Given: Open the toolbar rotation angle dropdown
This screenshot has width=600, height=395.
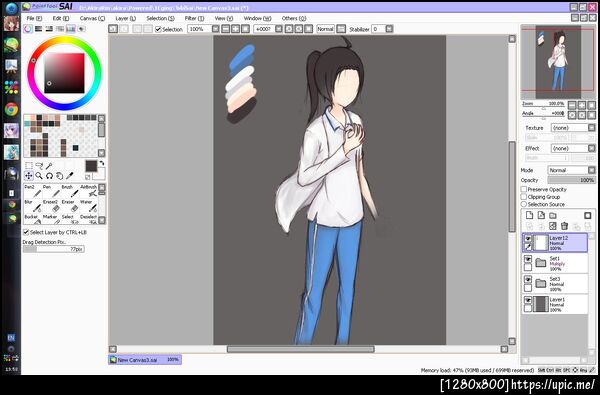Looking at the screenshot, I should (279, 29).
